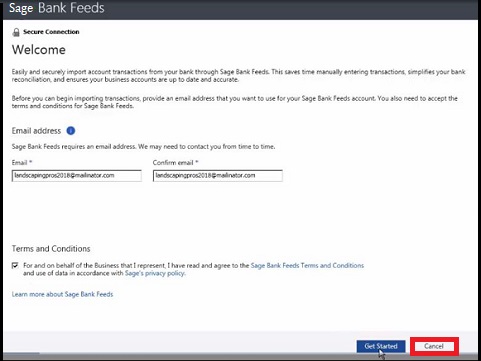Click the Get Started button
The height and width of the screenshot is (361, 481).
381,346
